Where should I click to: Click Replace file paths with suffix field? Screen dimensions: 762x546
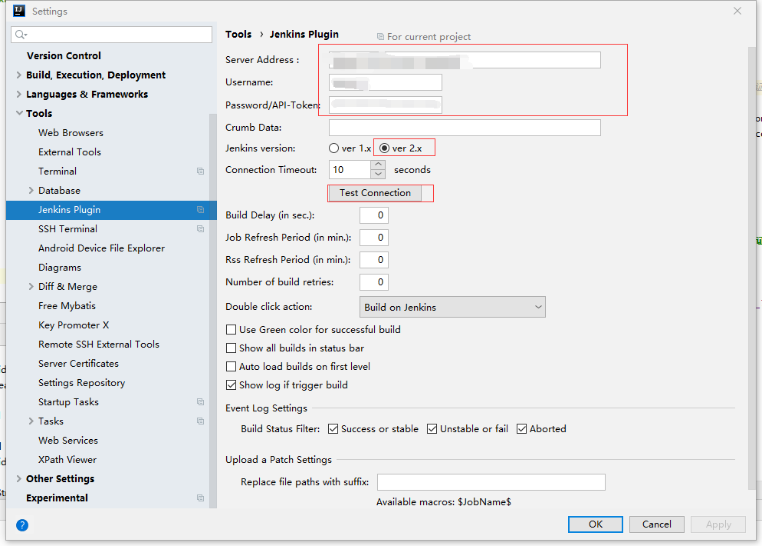[491, 482]
